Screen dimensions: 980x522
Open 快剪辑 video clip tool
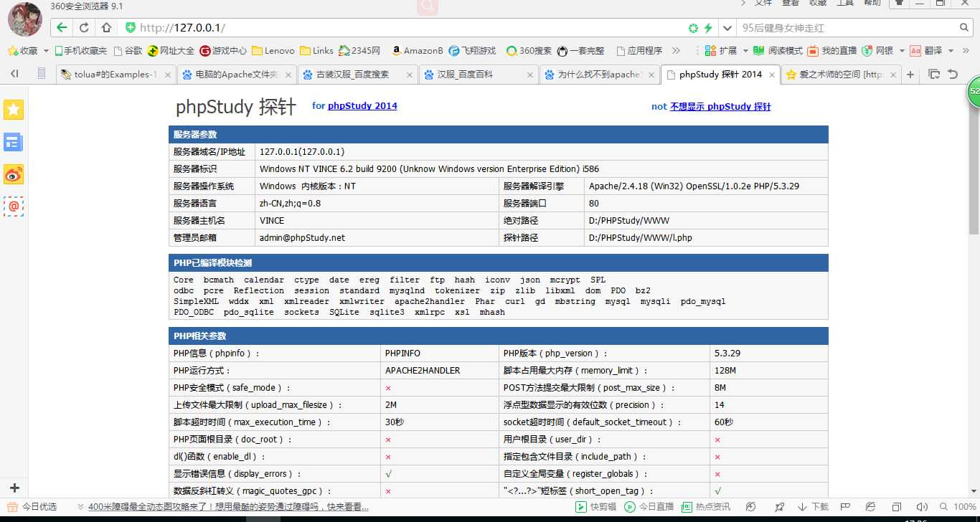pyautogui.click(x=596, y=507)
